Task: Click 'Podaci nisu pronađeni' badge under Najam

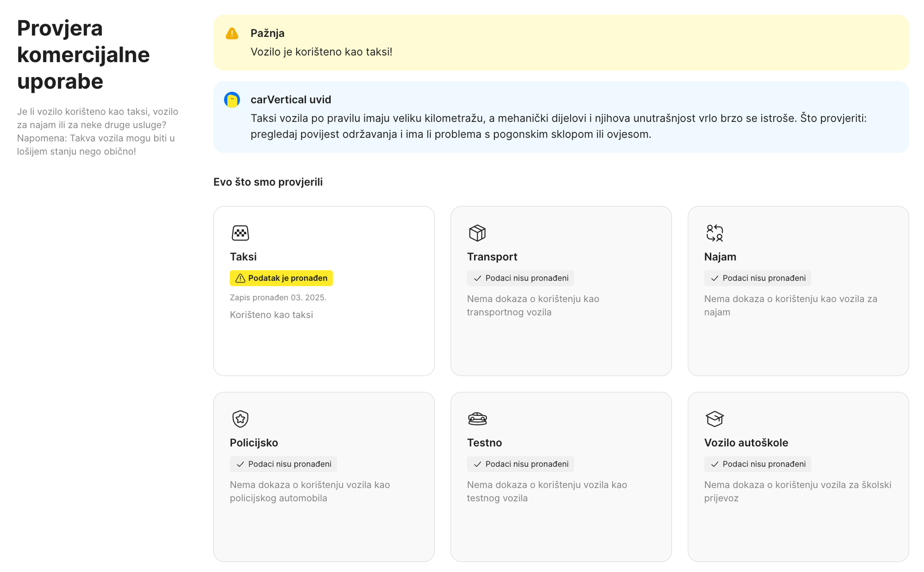Action: point(757,278)
